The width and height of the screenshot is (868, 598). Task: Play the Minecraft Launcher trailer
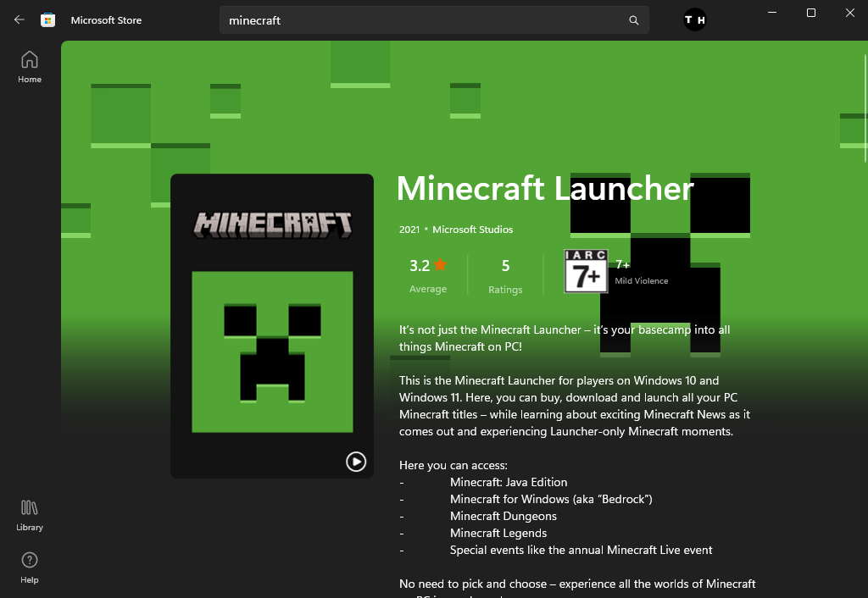(x=356, y=462)
